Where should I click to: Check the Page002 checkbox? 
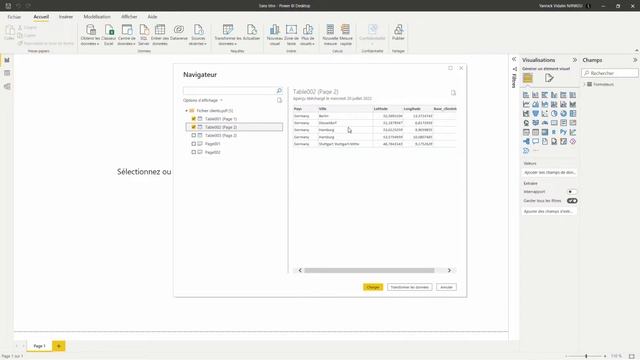193,152
